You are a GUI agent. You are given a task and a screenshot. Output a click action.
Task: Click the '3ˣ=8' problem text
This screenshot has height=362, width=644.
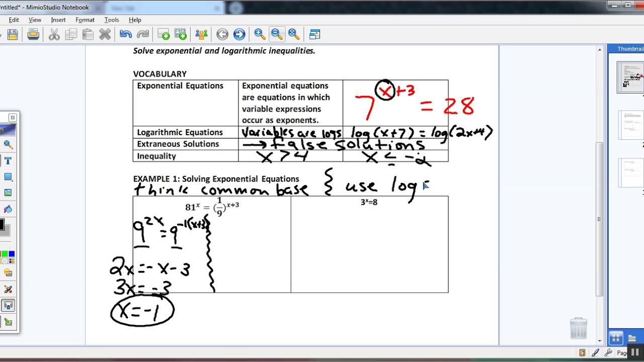coord(369,202)
